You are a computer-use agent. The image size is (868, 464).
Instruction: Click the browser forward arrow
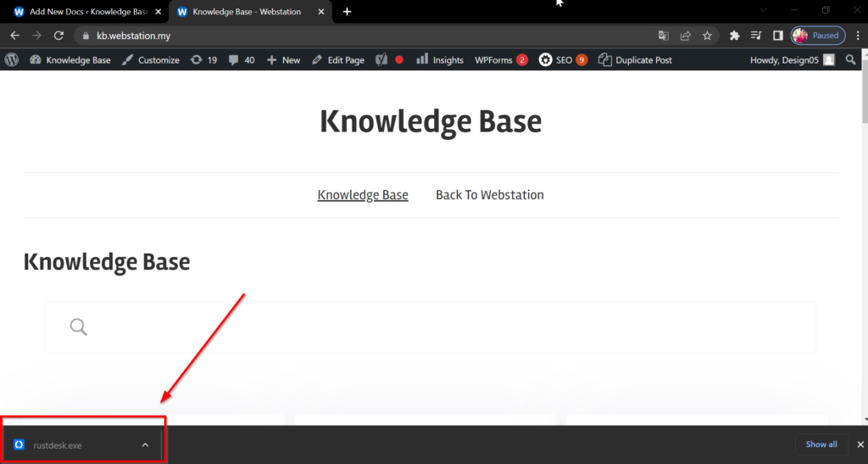[x=36, y=36]
